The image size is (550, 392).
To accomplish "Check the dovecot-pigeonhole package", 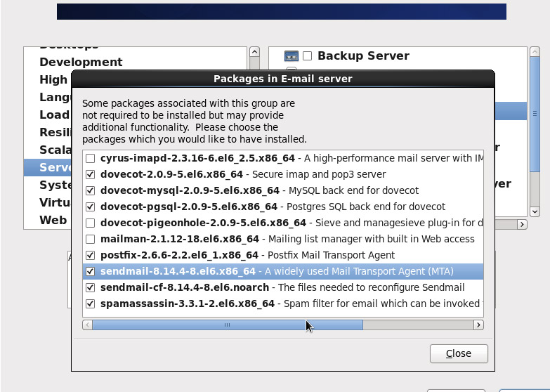I will (x=90, y=223).
